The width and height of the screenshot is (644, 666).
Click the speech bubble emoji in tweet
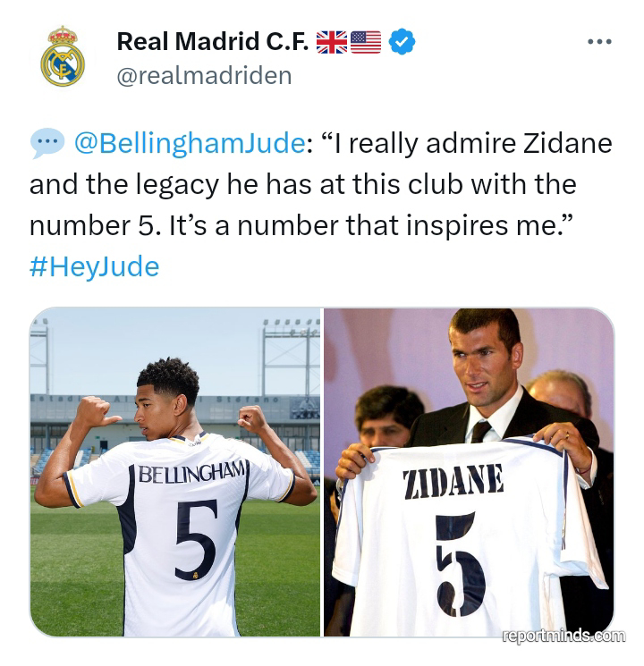tap(47, 143)
